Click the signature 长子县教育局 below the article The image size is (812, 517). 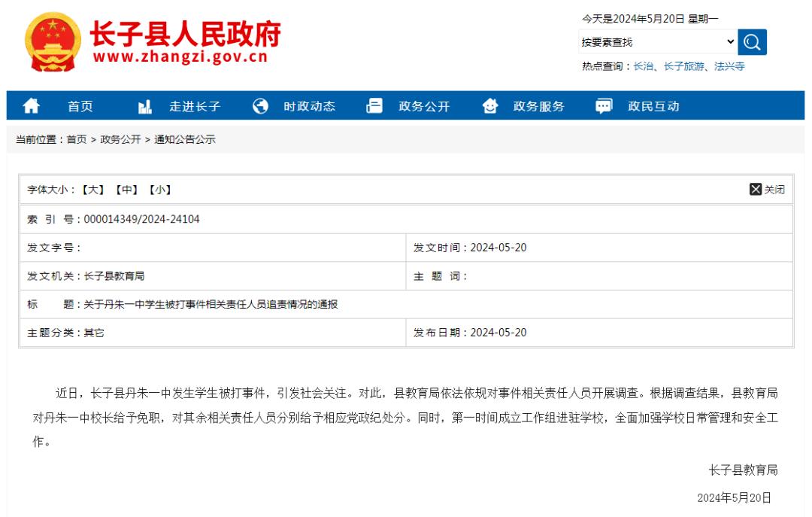pos(743,470)
